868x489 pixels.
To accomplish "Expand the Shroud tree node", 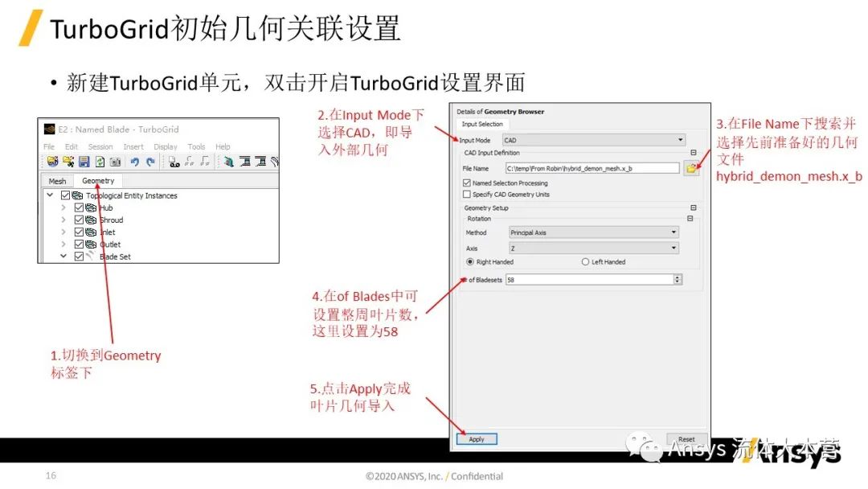I will (x=63, y=220).
